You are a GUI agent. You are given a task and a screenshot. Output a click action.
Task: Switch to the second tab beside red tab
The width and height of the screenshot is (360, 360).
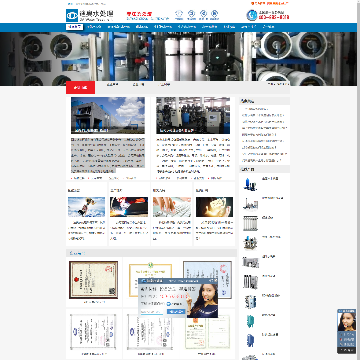(112, 85)
